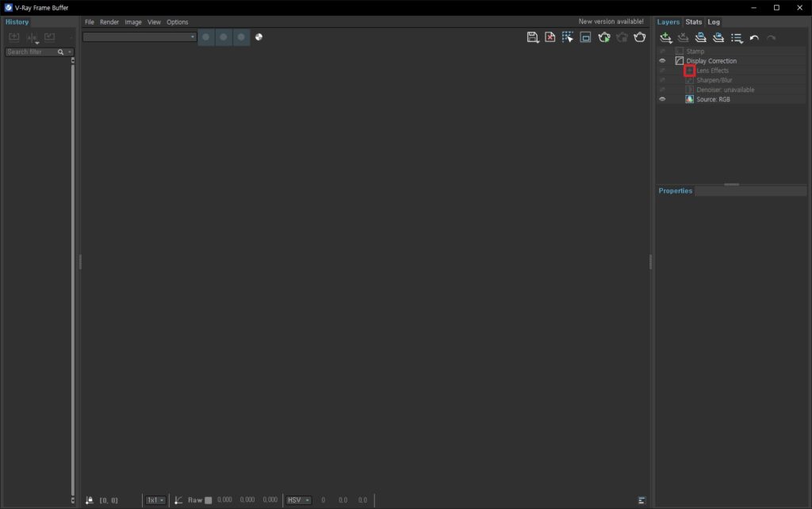
Task: Open the Render menu
Action: 109,22
